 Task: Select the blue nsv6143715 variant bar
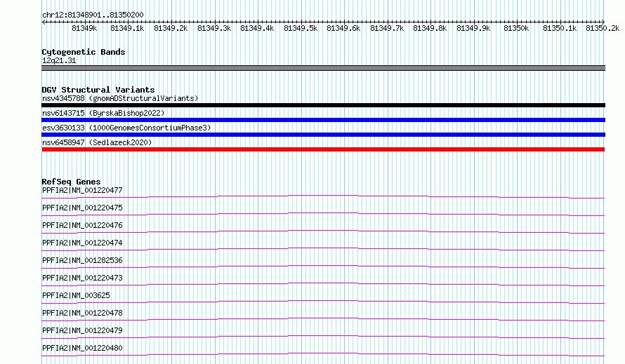pos(323,120)
